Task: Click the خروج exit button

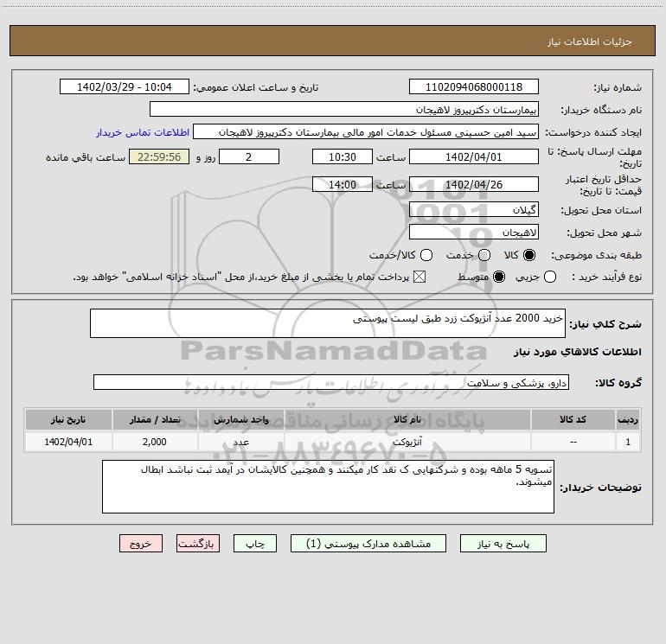Action: (x=141, y=544)
